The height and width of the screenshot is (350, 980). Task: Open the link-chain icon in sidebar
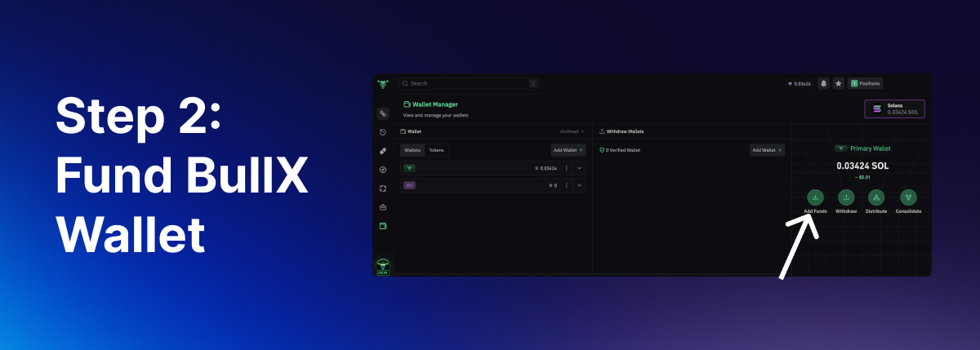[x=383, y=113]
